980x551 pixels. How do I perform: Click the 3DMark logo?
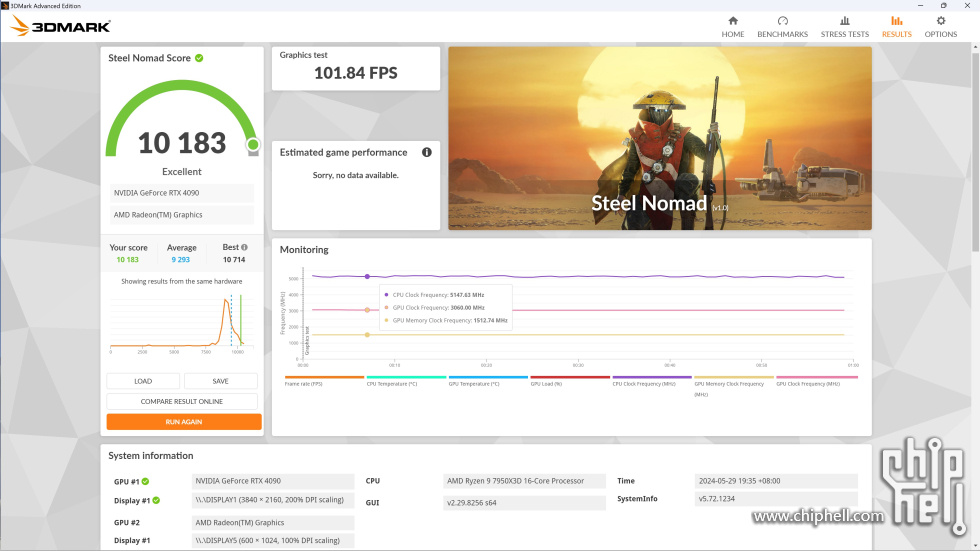(61, 26)
